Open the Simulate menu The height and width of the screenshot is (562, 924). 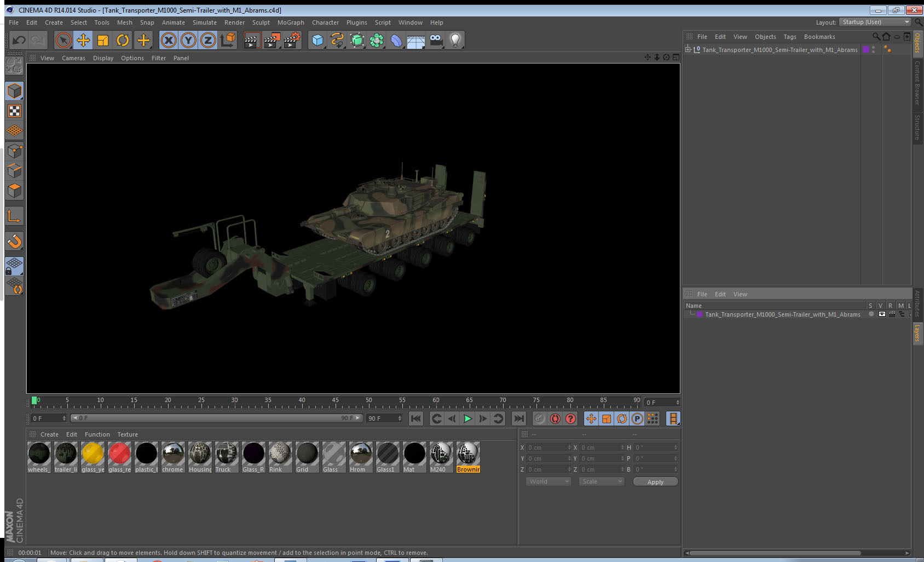(x=205, y=22)
